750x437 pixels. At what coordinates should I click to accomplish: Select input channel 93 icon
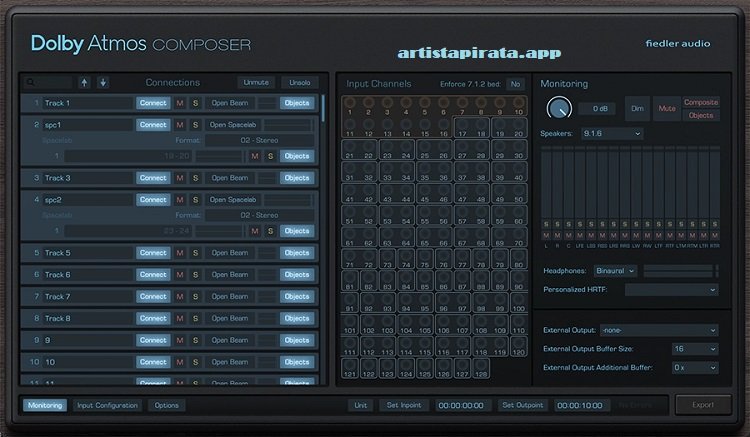(x=387, y=300)
